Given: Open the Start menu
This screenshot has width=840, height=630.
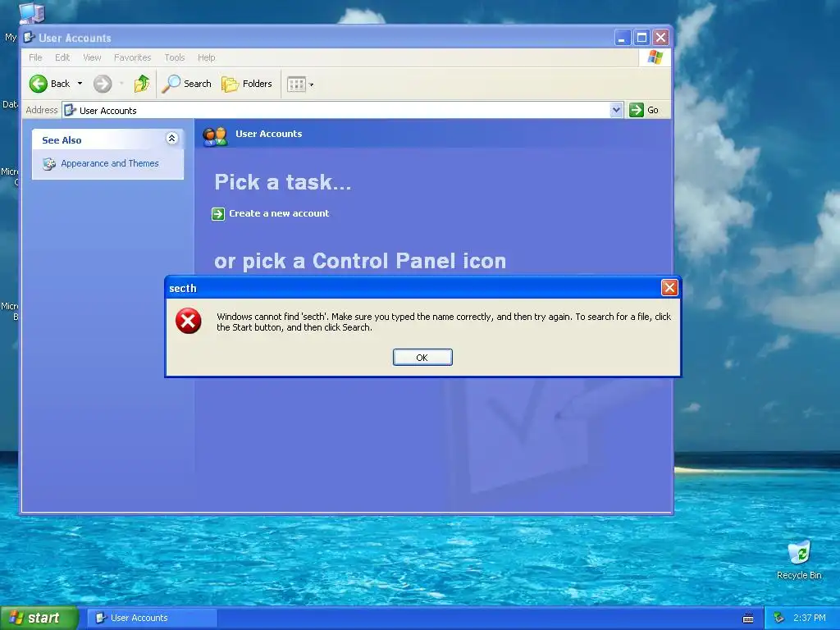Looking at the screenshot, I should coord(39,618).
